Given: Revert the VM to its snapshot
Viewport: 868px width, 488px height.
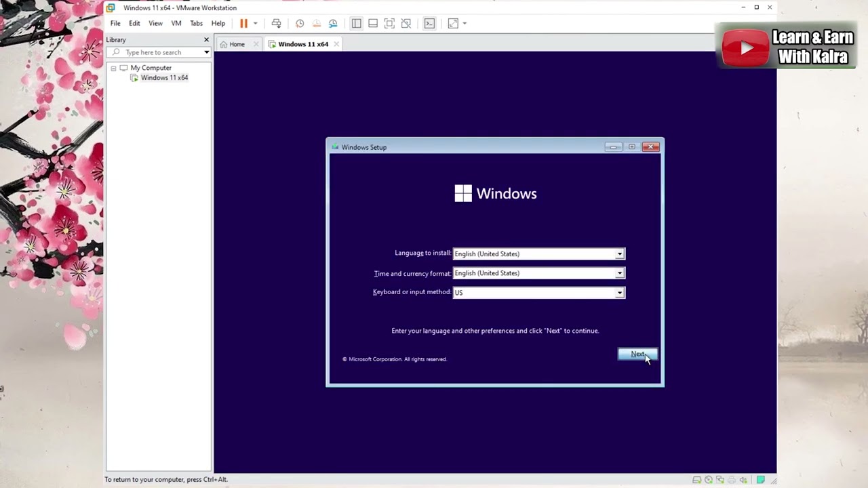Looking at the screenshot, I should pos(316,24).
